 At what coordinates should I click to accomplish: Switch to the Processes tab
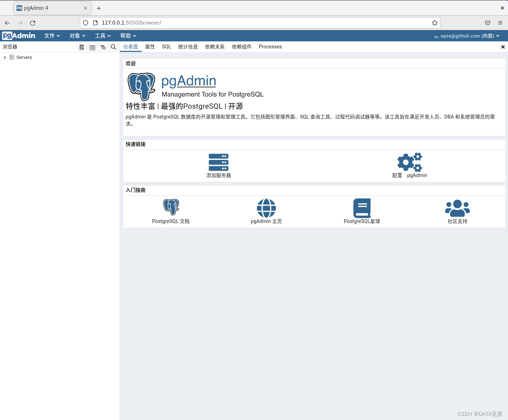click(x=270, y=47)
